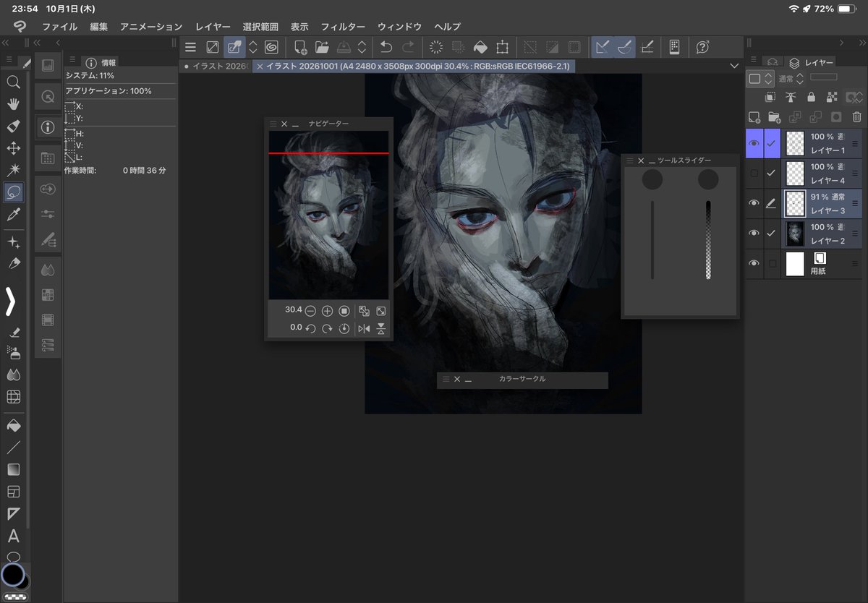The width and height of the screenshot is (868, 603).
Task: Expand the document tab list chevron
Action: [734, 66]
